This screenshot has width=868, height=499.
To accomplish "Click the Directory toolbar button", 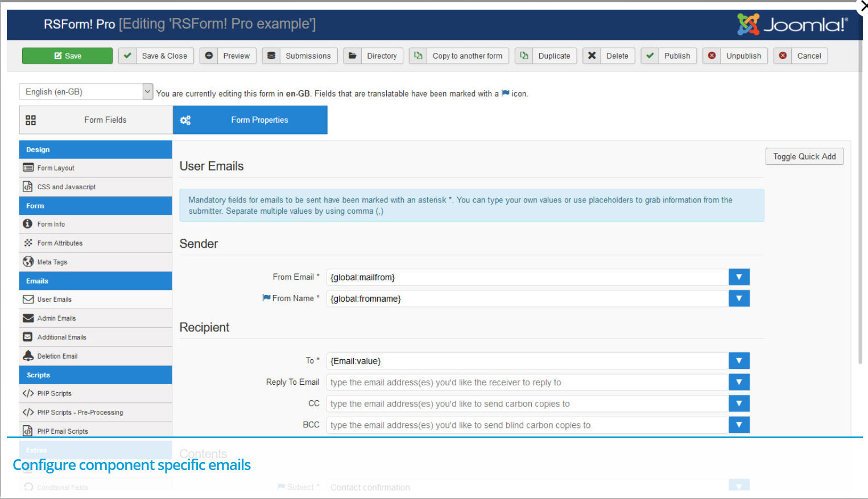I will click(x=374, y=56).
